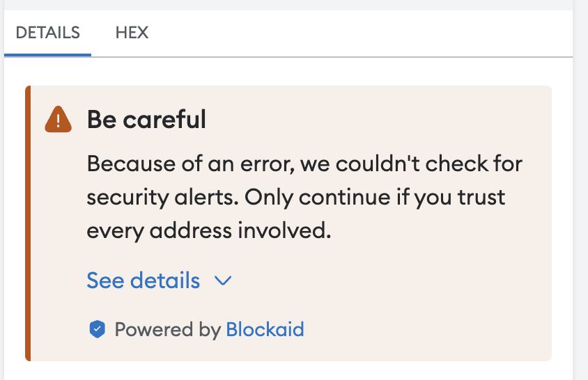The height and width of the screenshot is (380, 588).
Task: Visit the Blockaid link
Action: click(x=265, y=329)
